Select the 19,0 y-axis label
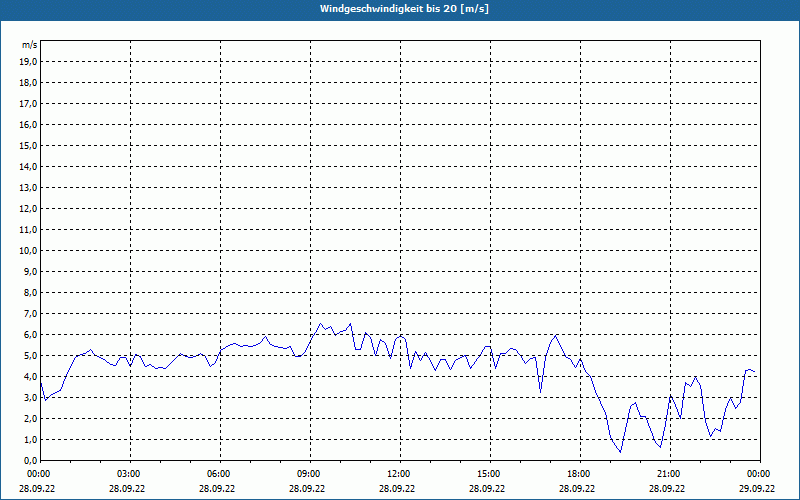The height and width of the screenshot is (500, 800). (28, 62)
